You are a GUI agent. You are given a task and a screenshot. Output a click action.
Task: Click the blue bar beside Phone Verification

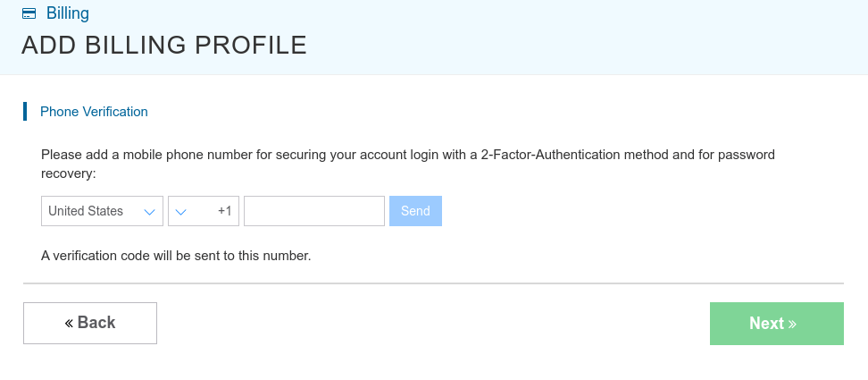coord(25,112)
